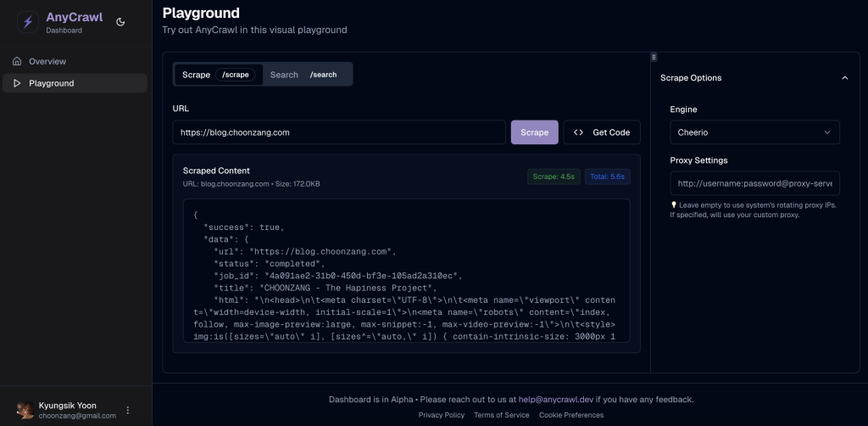Click the Kyungsik Yoon account name

tap(68, 406)
